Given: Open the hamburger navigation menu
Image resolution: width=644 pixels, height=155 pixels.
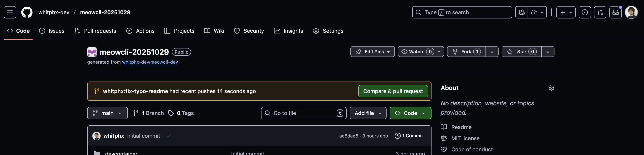Looking at the screenshot, I should [10, 12].
